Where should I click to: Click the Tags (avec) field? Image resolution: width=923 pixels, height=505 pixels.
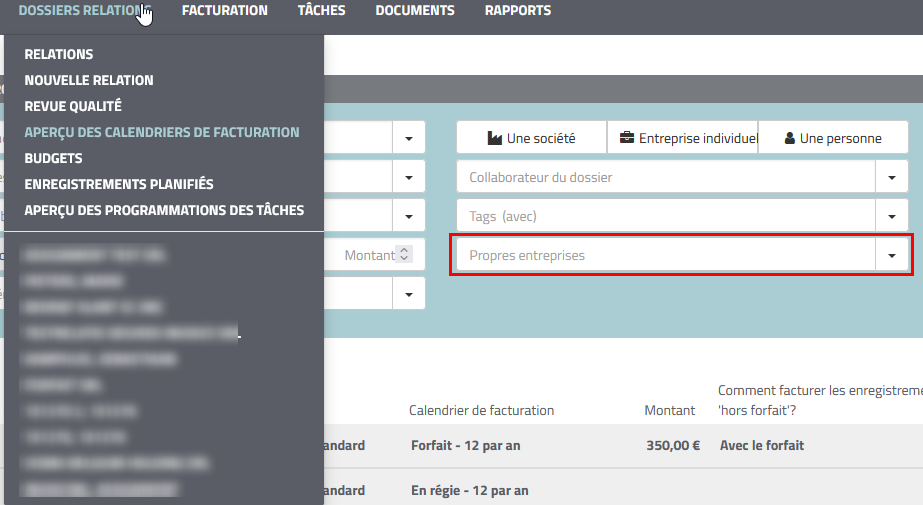[666, 216]
